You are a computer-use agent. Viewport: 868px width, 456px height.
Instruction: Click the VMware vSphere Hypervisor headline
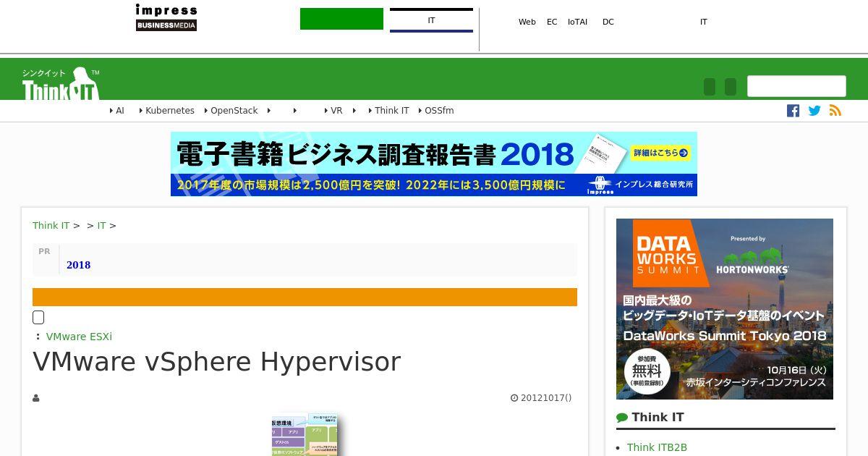point(216,361)
